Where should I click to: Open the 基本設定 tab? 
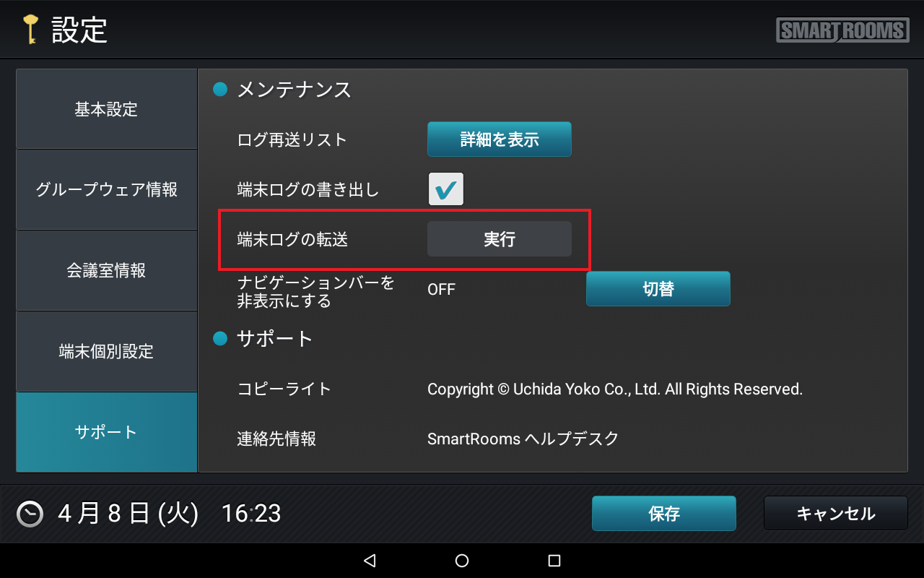tap(106, 109)
